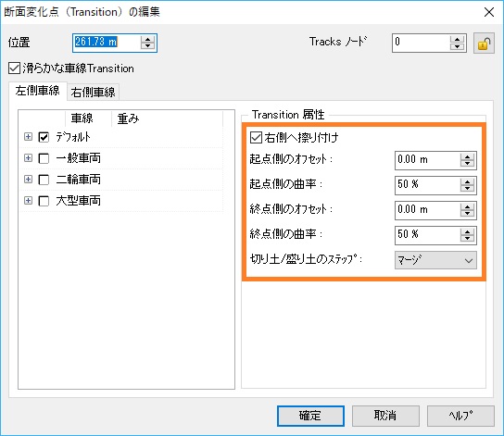
Task: Select the 左側車線 tab
Action: tap(38, 91)
